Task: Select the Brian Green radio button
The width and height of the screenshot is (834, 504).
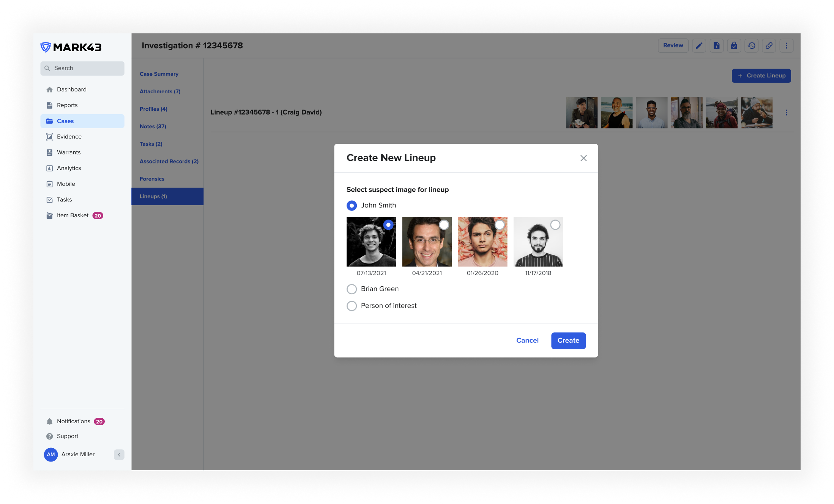Action: tap(352, 289)
